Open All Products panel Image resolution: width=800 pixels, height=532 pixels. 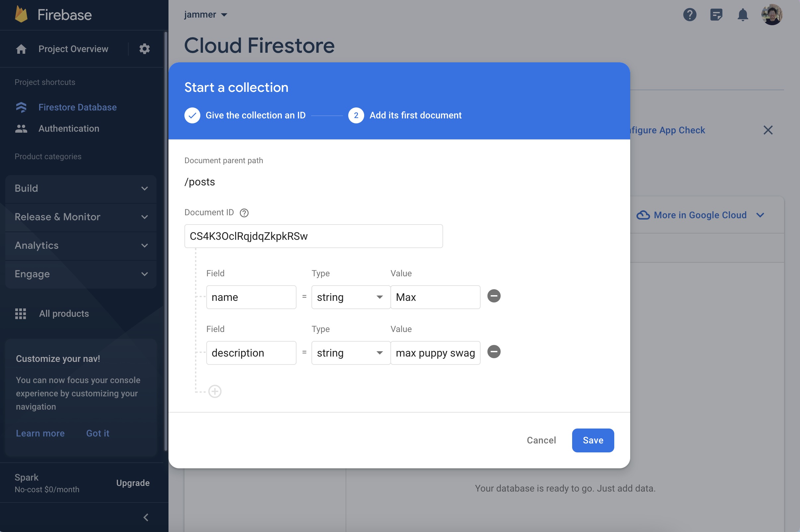coord(64,313)
